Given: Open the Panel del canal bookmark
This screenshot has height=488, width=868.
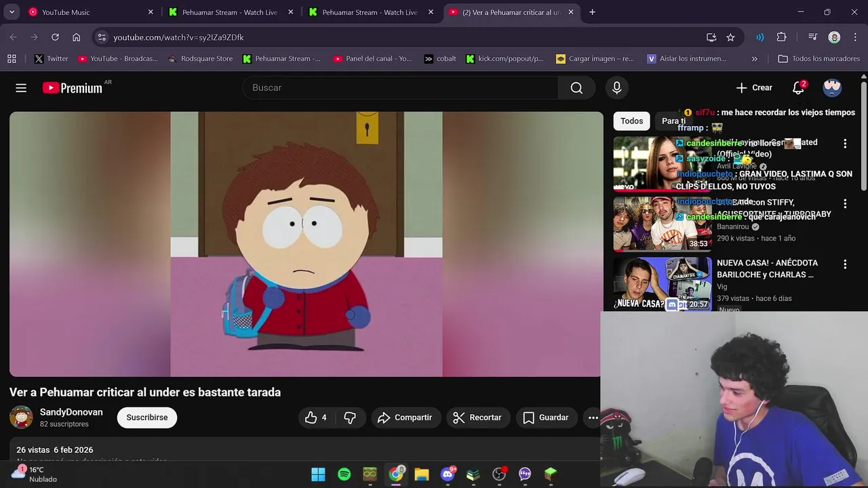Looking at the screenshot, I should [x=372, y=59].
